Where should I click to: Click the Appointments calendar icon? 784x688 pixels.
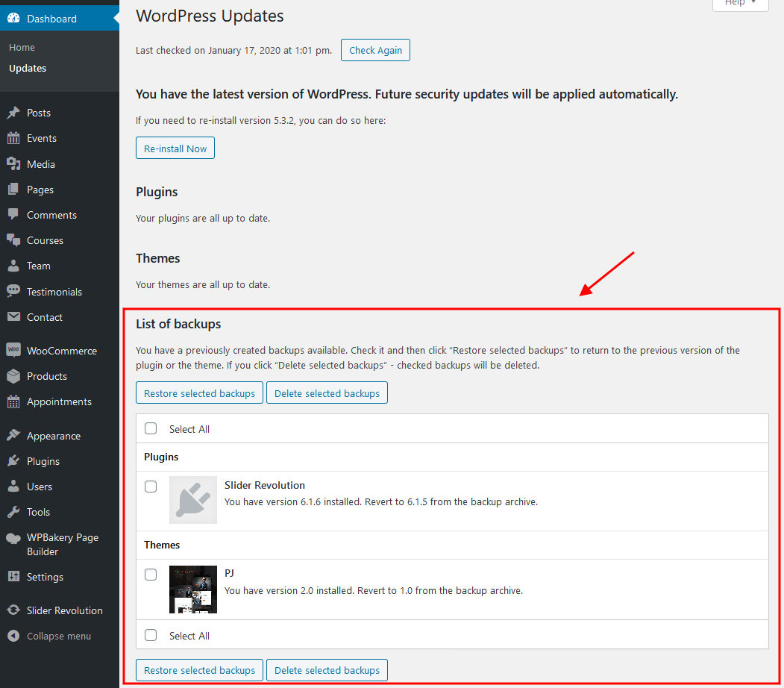point(13,401)
